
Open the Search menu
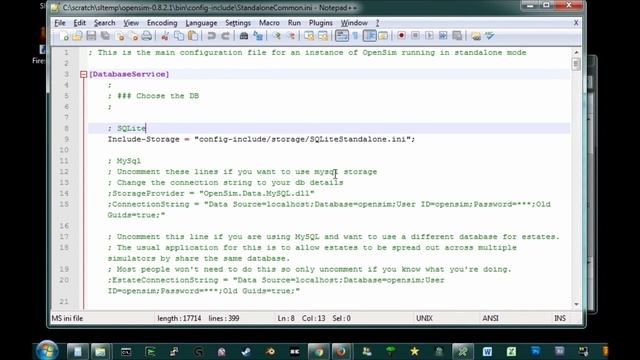(104, 23)
